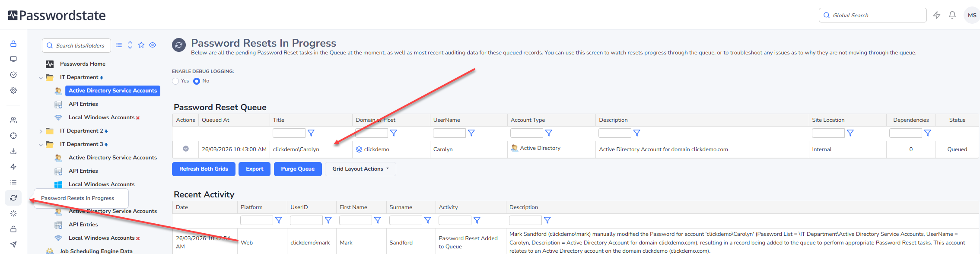Image resolution: width=980 pixels, height=254 pixels.
Task: Click the Title filter text box
Action: (289, 133)
